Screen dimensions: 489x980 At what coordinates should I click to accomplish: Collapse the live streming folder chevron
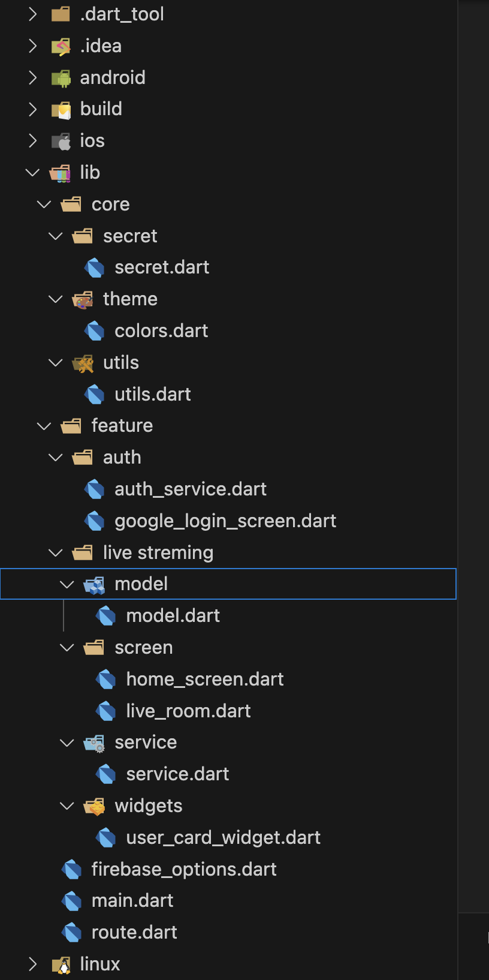coord(55,553)
